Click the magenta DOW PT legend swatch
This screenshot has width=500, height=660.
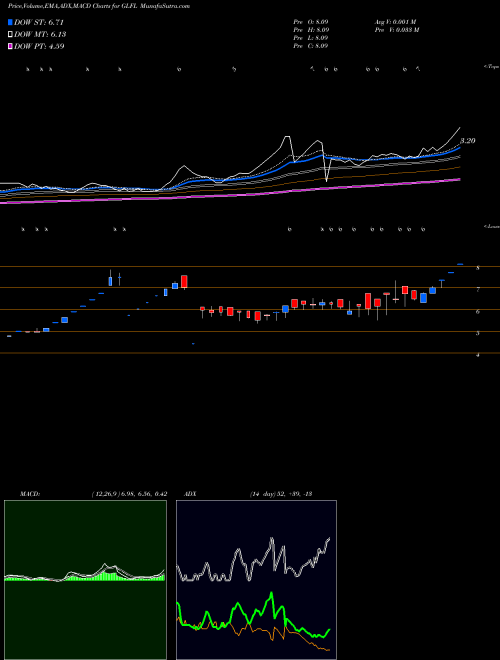tap(10, 46)
